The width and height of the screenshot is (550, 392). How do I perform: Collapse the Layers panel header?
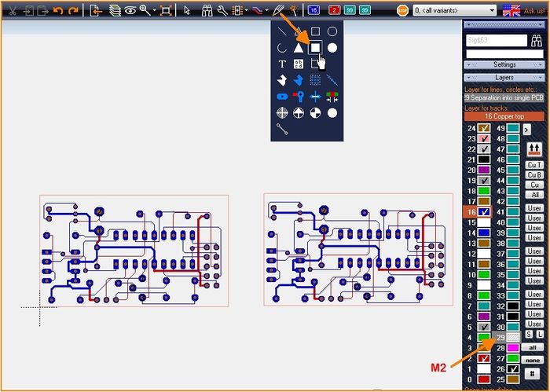[x=504, y=78]
